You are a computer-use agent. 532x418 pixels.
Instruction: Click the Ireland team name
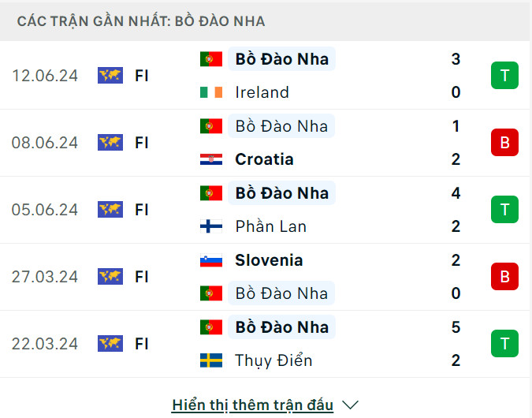click(262, 92)
